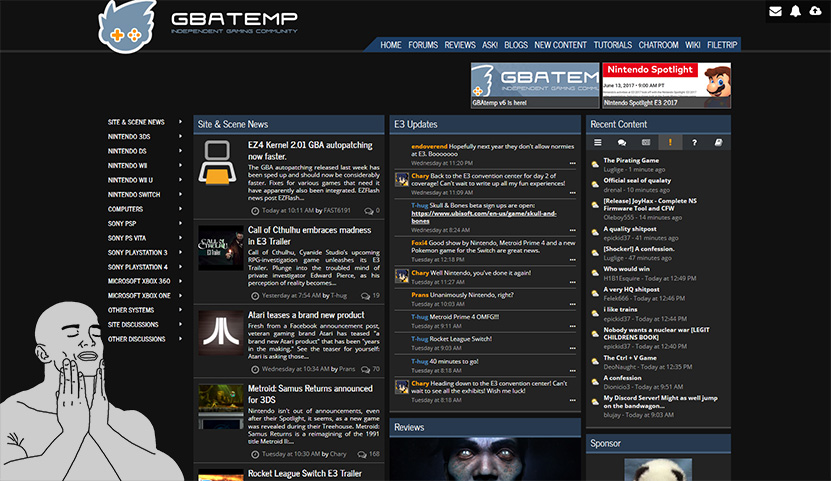Open the '[Release] JoyHax' recent thread
The width and height of the screenshot is (831, 481).
[x=650, y=204]
